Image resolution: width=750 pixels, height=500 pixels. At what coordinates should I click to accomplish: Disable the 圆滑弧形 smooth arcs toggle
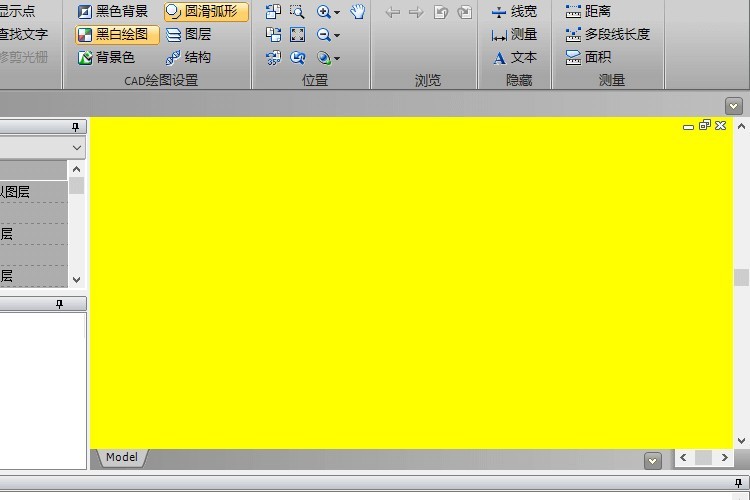click(206, 11)
